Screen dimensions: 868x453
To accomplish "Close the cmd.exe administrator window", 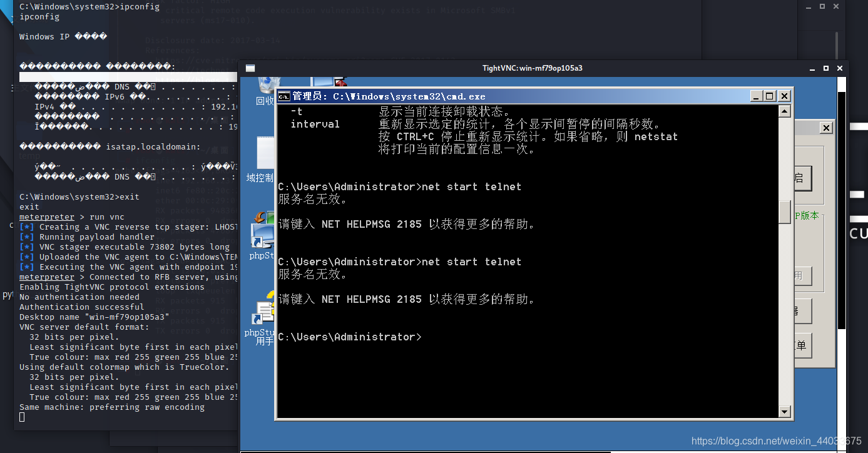I will click(784, 96).
